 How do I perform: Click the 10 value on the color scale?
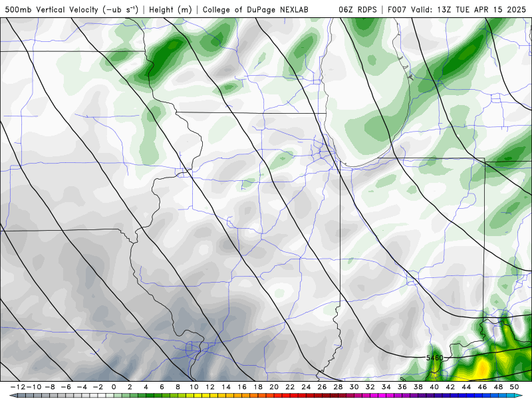tap(194, 387)
